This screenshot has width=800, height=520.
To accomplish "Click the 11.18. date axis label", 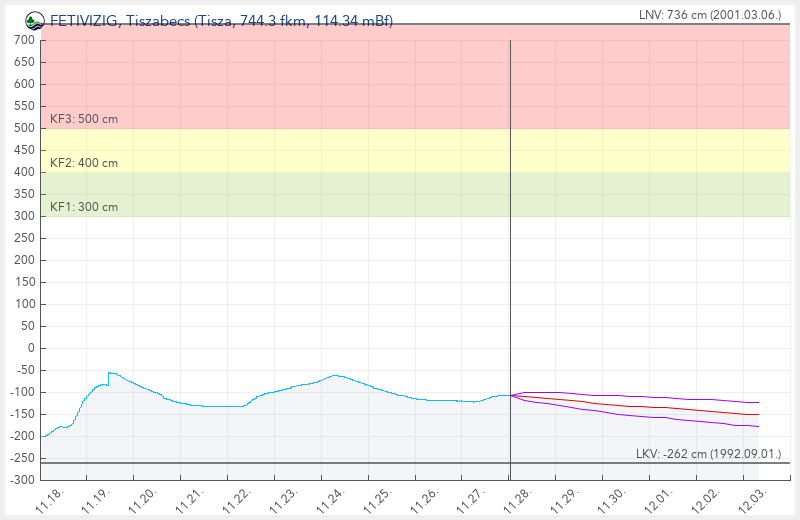I will coord(50,501).
